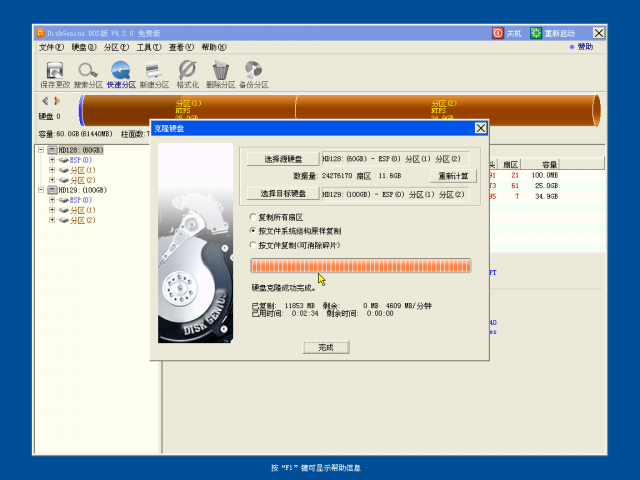Click the 选择目标硬盘 button
The height and width of the screenshot is (480, 640).
coord(283,193)
